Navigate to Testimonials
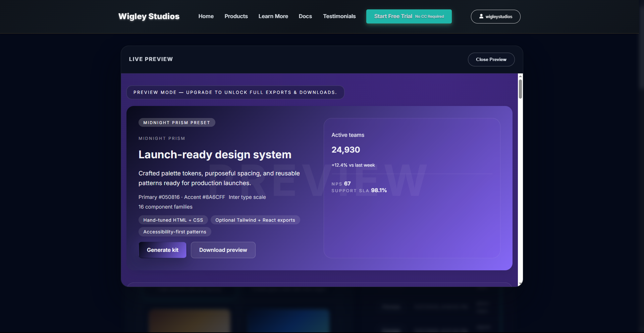 point(339,16)
